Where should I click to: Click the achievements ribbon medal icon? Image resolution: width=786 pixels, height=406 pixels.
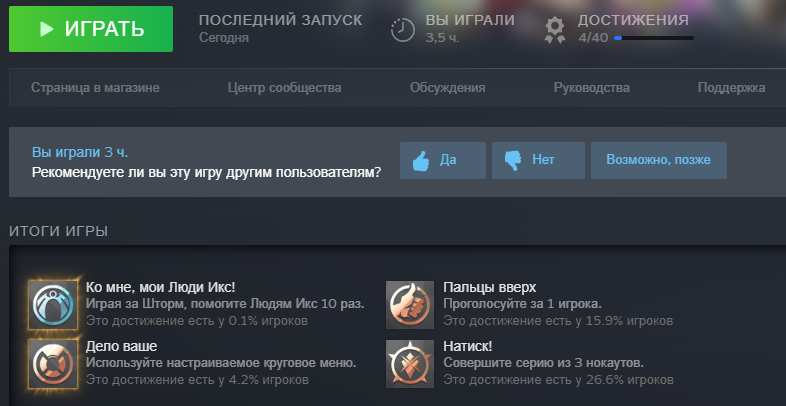coord(555,30)
